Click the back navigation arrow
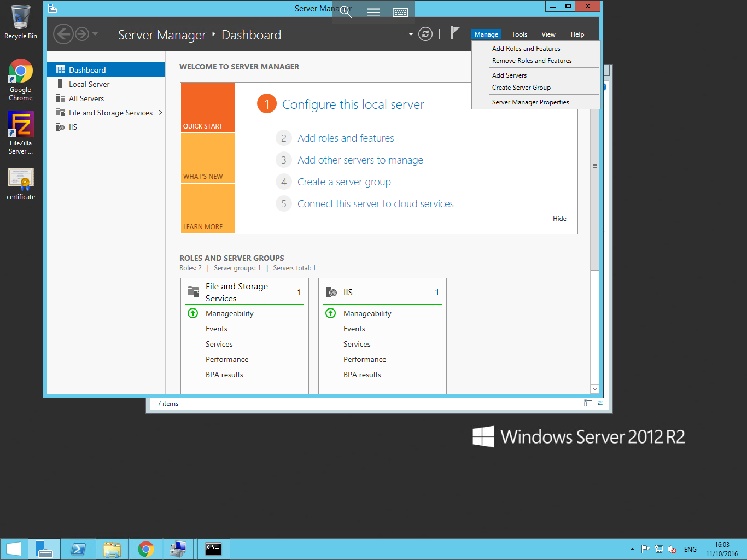747x560 pixels. pyautogui.click(x=63, y=34)
